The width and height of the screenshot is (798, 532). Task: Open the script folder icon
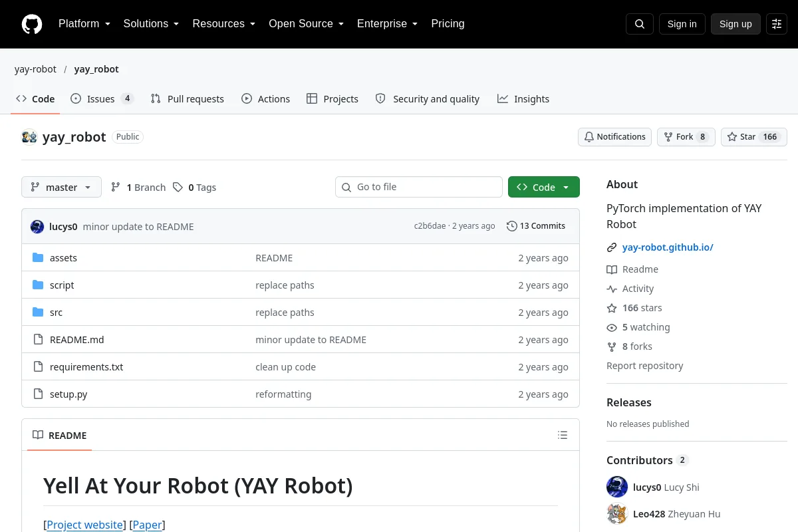38,285
